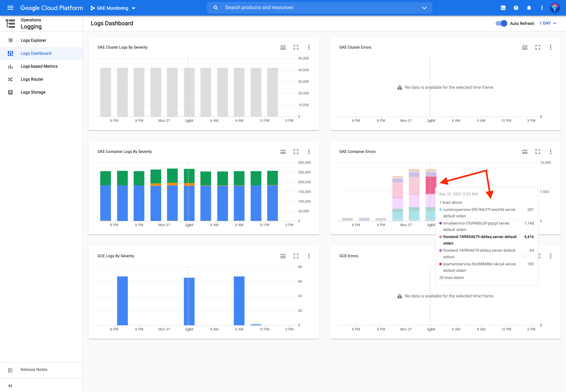Click the 20 lines below tooltip text

[x=452, y=278]
